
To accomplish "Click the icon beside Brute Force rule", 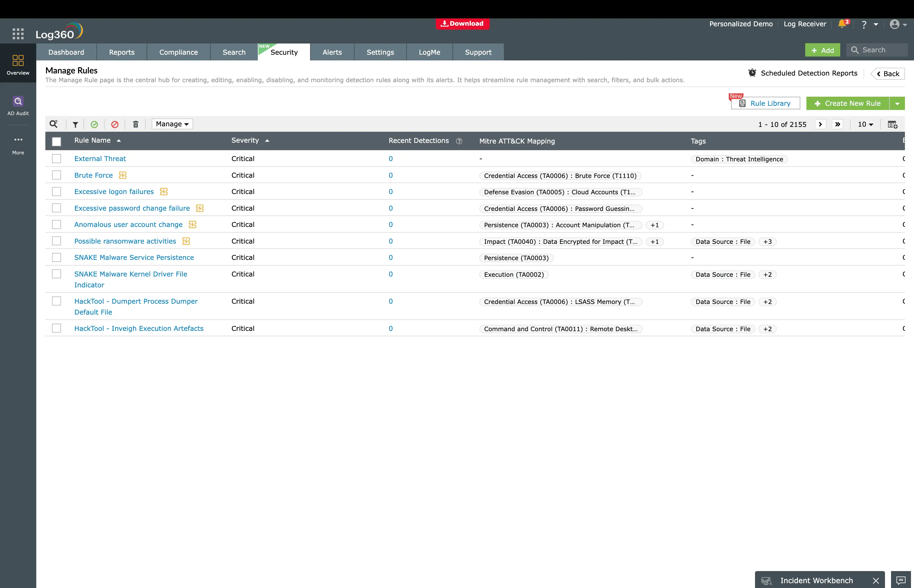I will (x=123, y=175).
